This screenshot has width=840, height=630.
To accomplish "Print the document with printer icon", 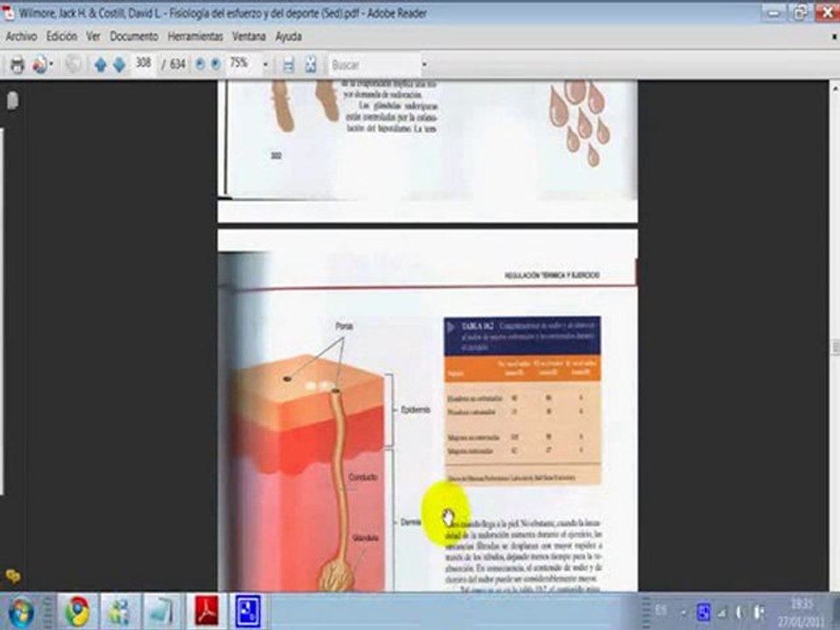I will tap(17, 66).
